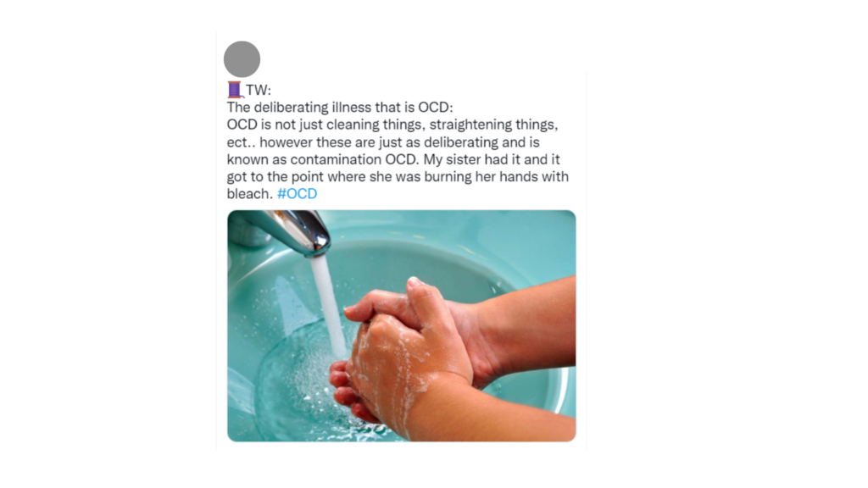Click the word "ect.." in the tweet
868x488 pixels.
point(242,142)
